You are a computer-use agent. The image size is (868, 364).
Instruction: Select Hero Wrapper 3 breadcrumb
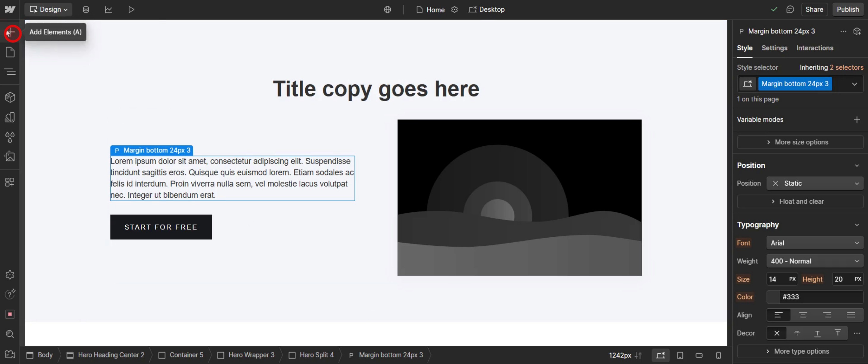pos(246,355)
